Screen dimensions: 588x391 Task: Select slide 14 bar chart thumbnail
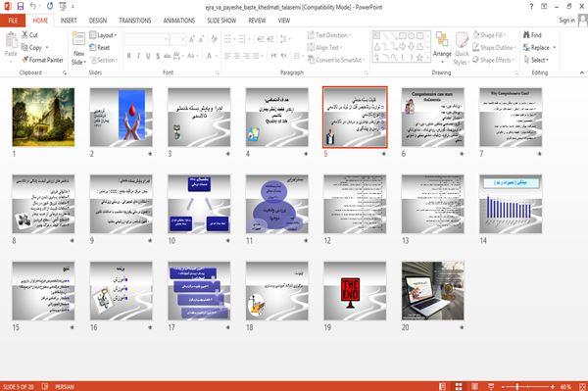click(511, 204)
